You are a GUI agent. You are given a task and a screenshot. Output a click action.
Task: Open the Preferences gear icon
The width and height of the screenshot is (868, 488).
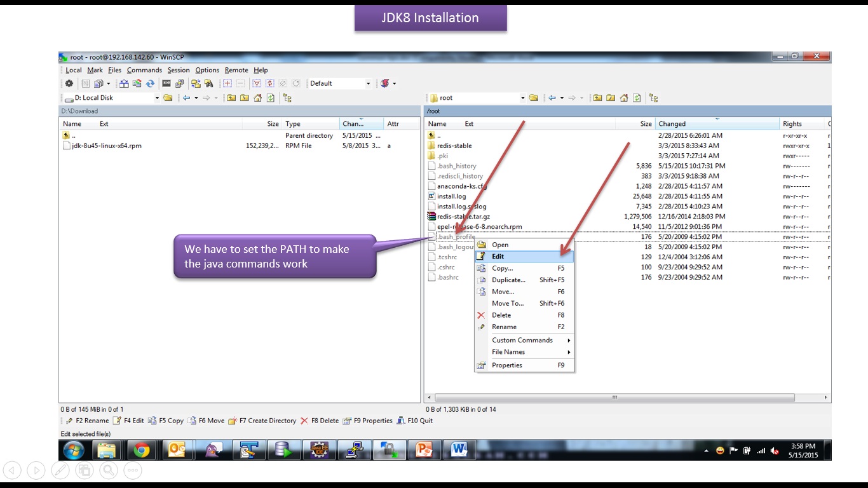pyautogui.click(x=69, y=83)
